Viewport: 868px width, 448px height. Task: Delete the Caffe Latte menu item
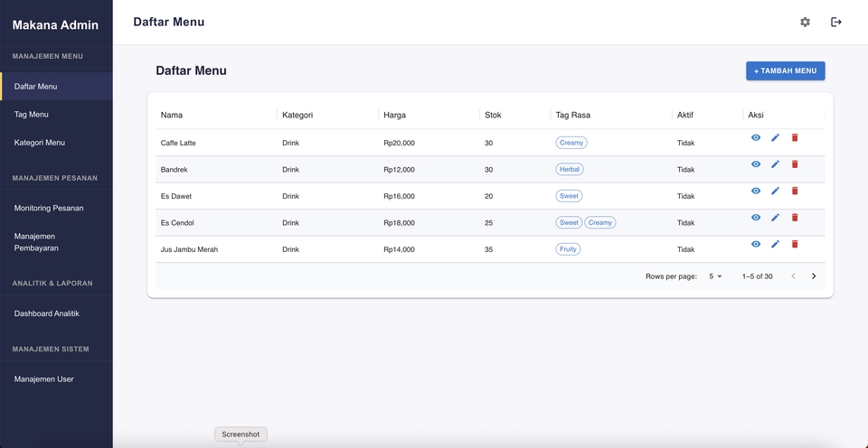tap(795, 138)
